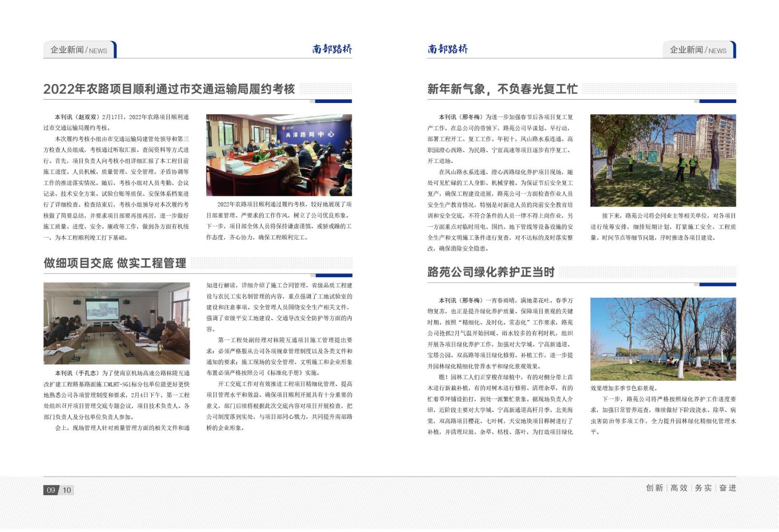
Task: Click page number 10
Action: click(67, 490)
